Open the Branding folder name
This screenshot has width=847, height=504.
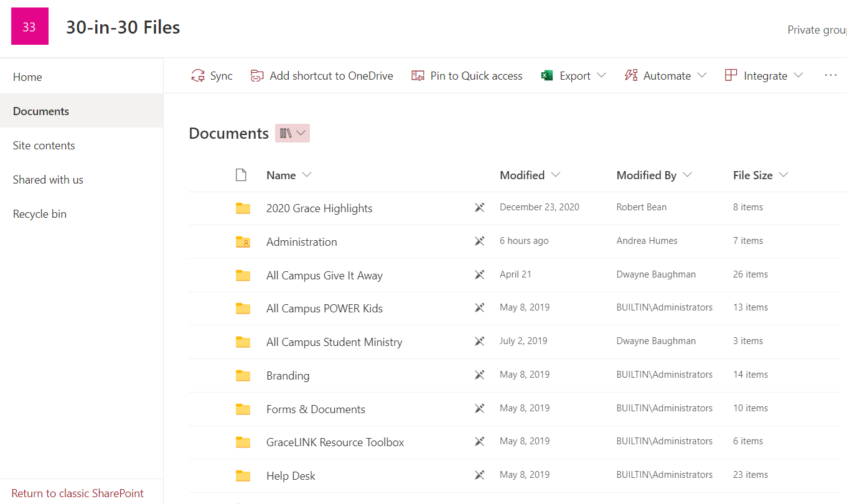coord(288,376)
